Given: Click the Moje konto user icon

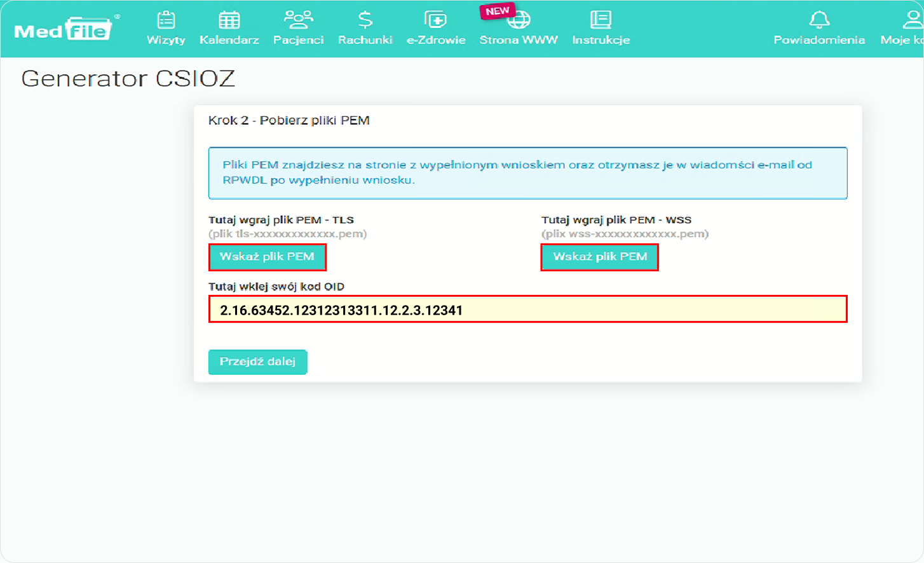Looking at the screenshot, I should tap(913, 20).
